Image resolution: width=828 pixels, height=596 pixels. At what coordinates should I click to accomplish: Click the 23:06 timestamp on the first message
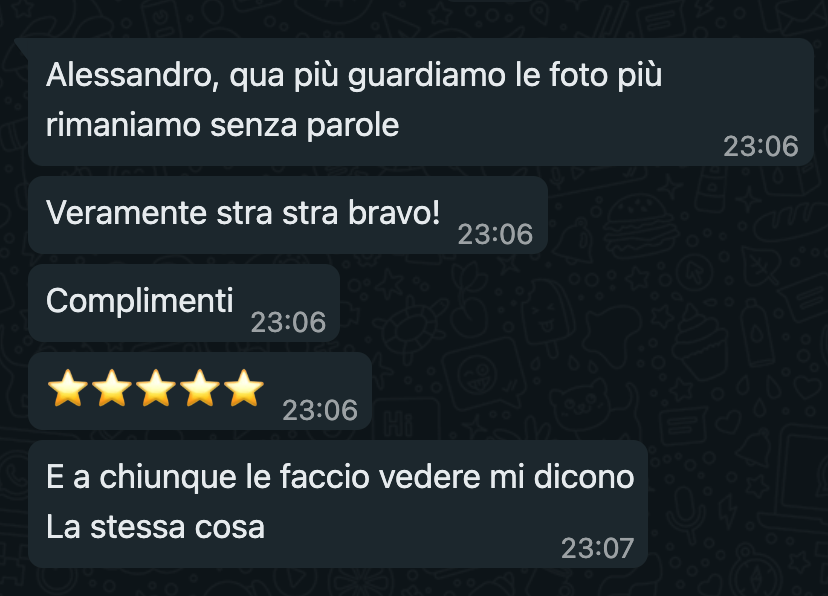point(761,146)
